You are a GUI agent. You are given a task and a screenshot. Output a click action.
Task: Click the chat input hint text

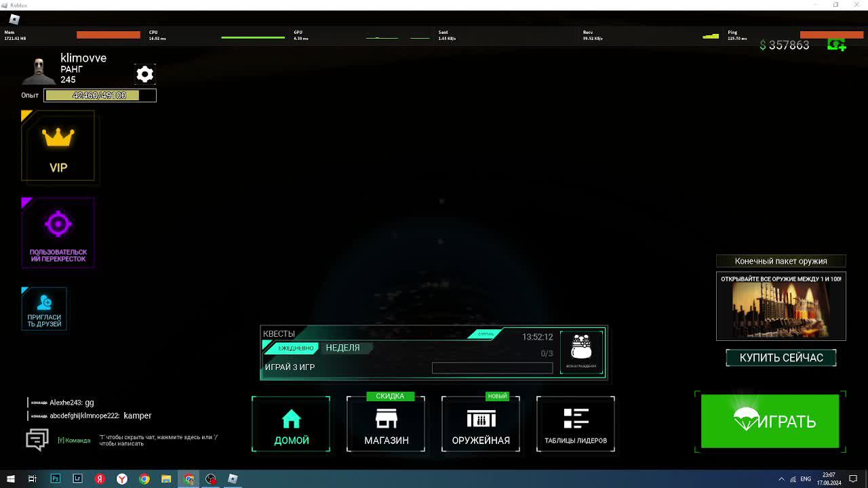(x=159, y=441)
